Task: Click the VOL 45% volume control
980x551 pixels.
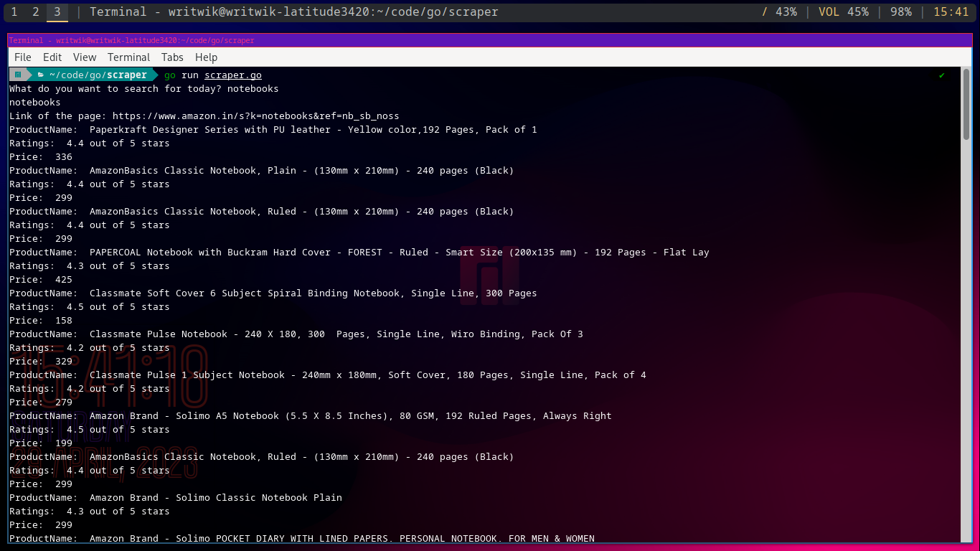Action: pos(844,11)
